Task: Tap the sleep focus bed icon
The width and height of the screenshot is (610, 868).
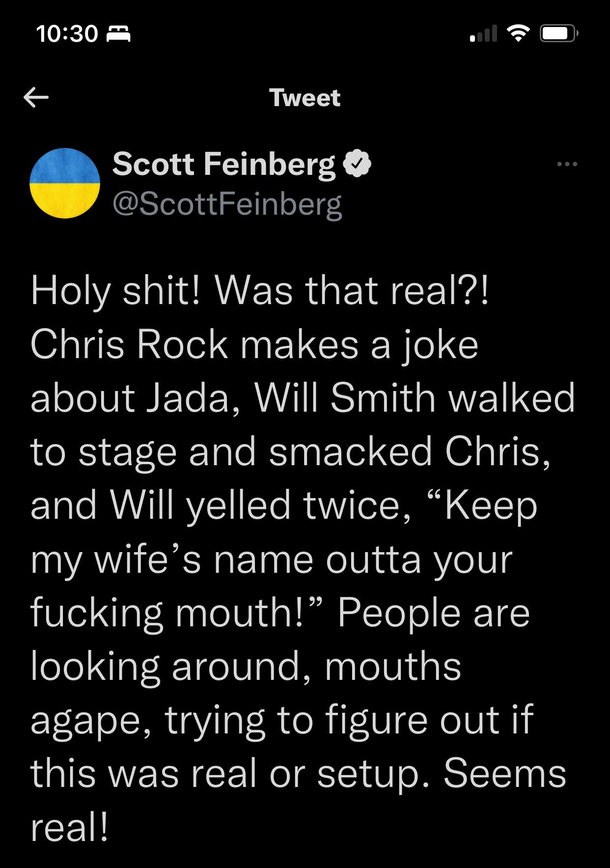Action: point(119,34)
